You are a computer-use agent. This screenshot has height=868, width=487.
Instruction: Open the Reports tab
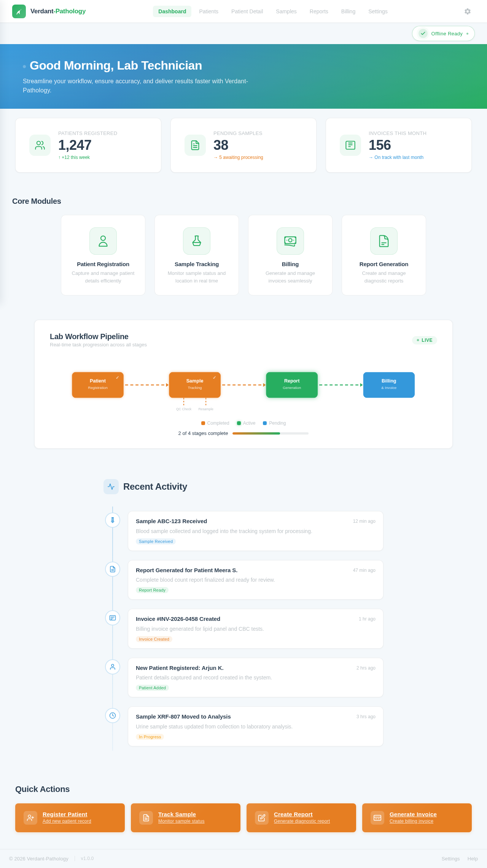pos(319,11)
